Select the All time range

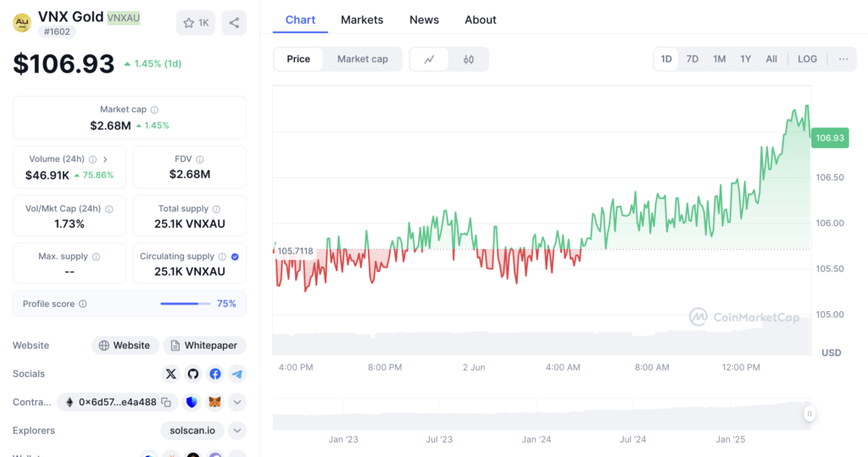pyautogui.click(x=771, y=59)
